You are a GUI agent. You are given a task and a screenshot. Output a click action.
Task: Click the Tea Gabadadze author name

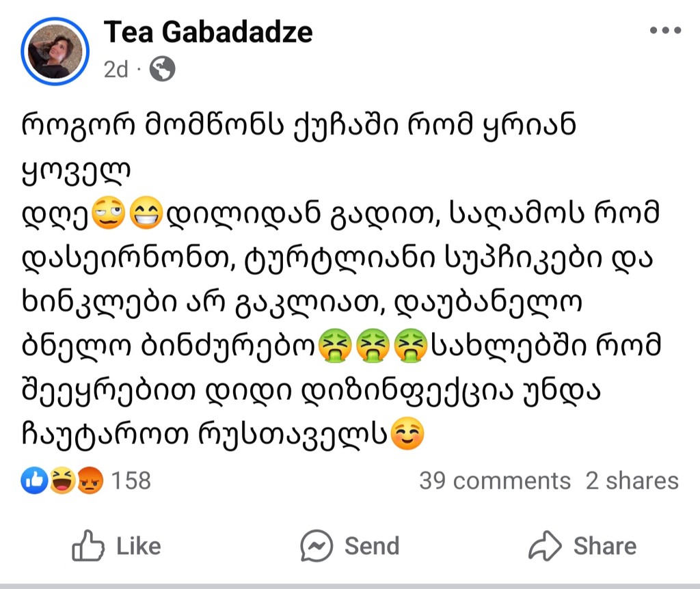pyautogui.click(x=208, y=32)
